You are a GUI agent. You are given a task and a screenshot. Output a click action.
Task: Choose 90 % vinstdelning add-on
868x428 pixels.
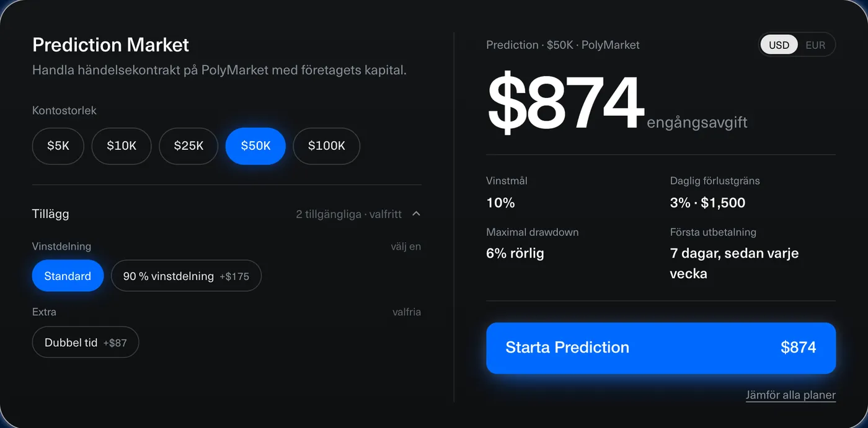pyautogui.click(x=186, y=276)
